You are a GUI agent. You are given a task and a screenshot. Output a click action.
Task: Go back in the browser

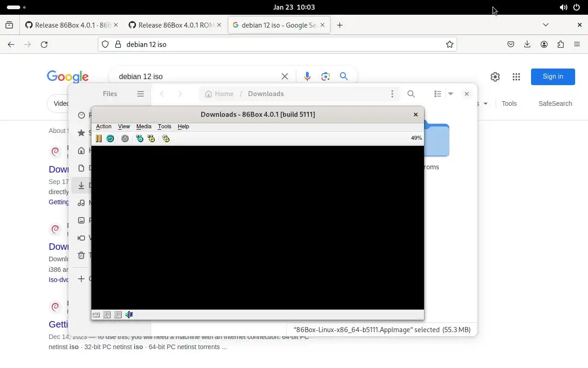tap(11, 45)
